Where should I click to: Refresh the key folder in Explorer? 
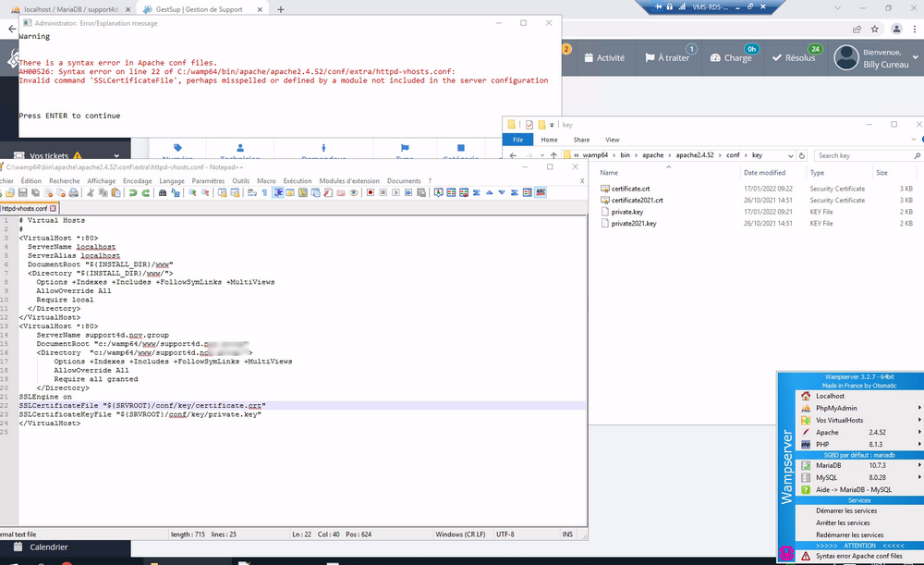click(801, 155)
